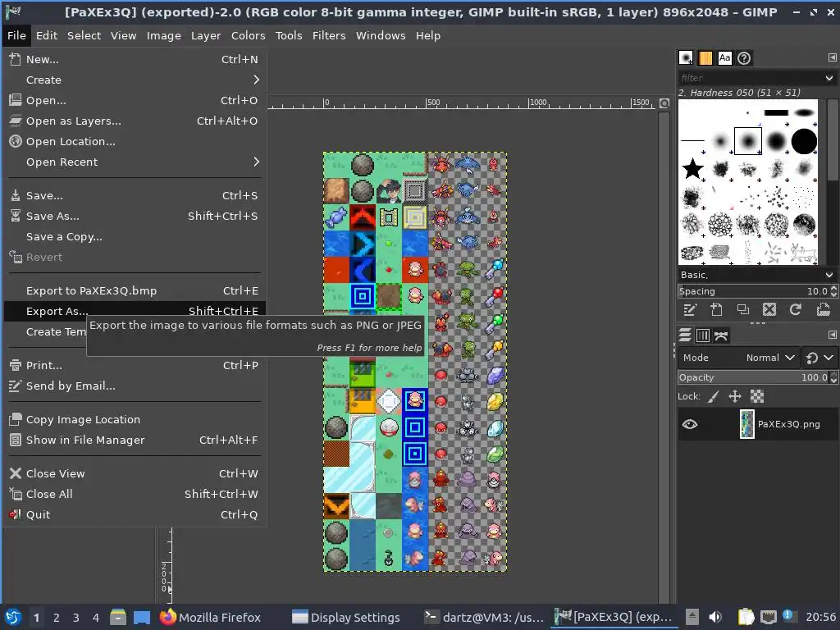Click the Opacity slider in the Layers panel

click(754, 377)
